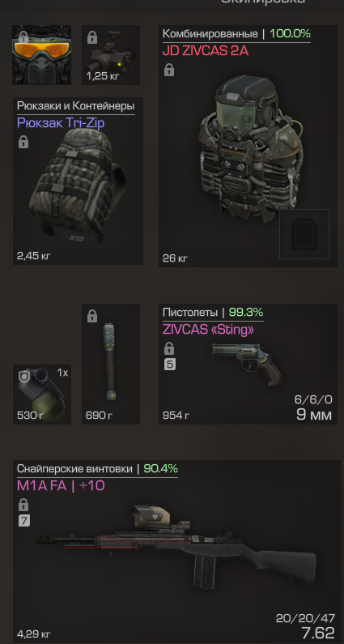
Task: Click the Рюкзаки и Контейнеры category header
Action: point(75,106)
